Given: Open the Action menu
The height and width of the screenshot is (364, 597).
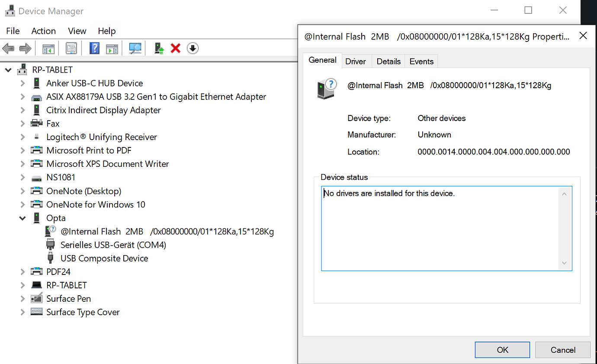Looking at the screenshot, I should coord(43,31).
